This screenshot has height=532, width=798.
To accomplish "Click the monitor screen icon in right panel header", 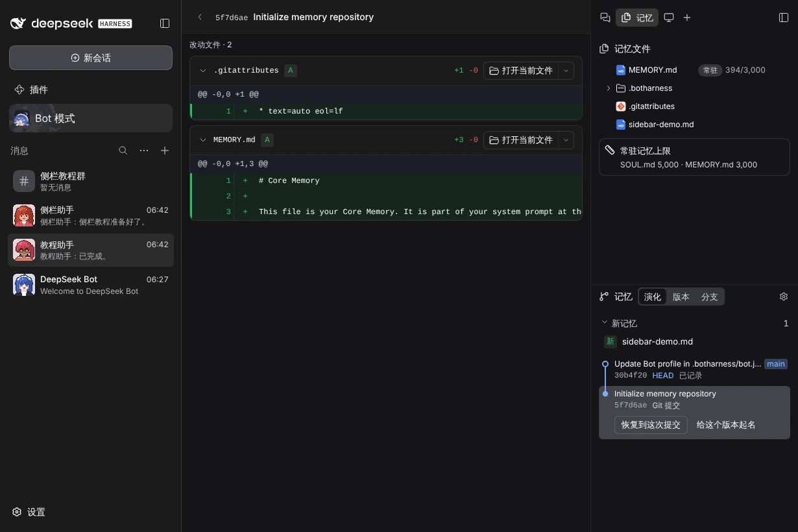I will pos(669,18).
